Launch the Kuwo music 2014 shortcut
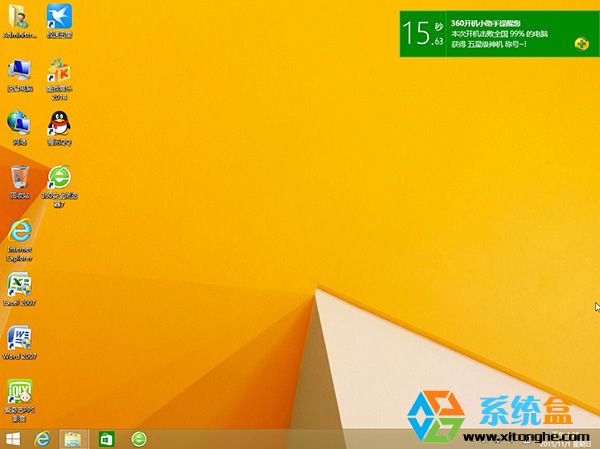This screenshot has height=449, width=600. (59, 71)
